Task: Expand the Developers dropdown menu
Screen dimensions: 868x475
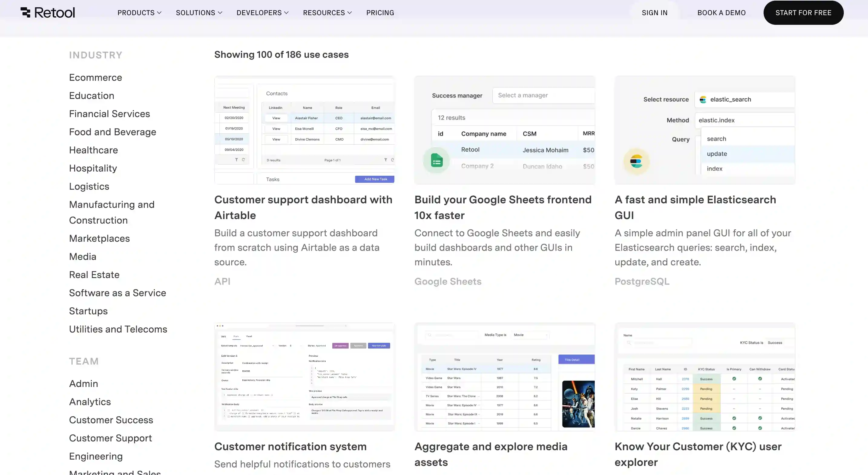Action: pyautogui.click(x=262, y=13)
